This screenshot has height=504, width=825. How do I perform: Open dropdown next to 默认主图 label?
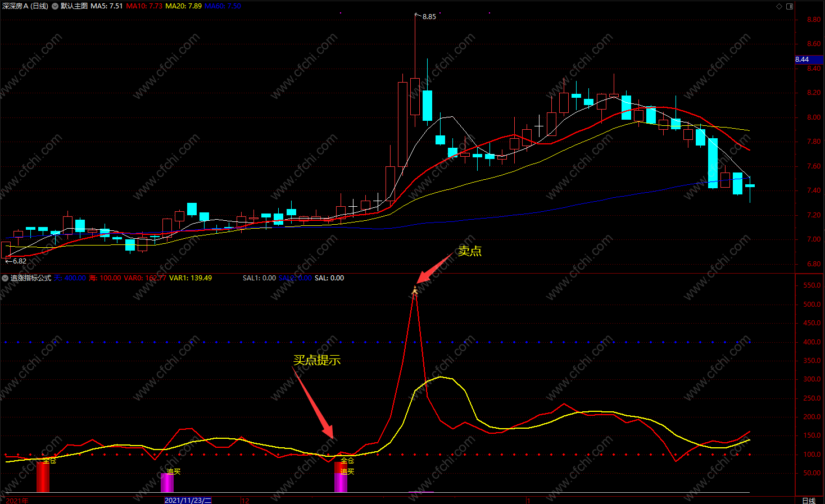[55, 6]
